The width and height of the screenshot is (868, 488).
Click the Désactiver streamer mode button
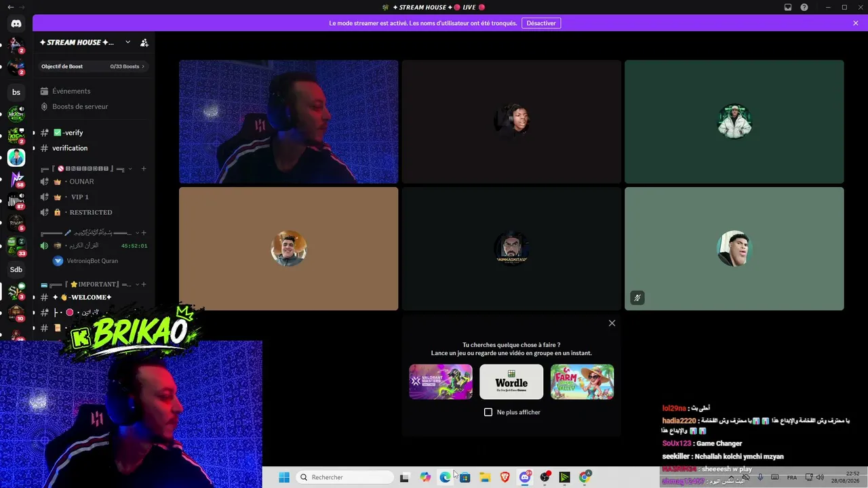coord(541,23)
